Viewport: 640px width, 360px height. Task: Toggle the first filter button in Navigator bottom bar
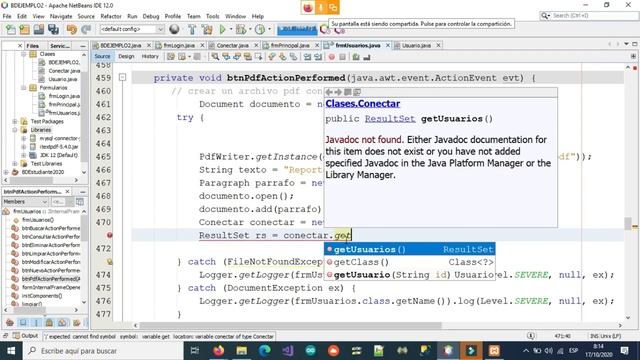pyautogui.click(x=10, y=322)
